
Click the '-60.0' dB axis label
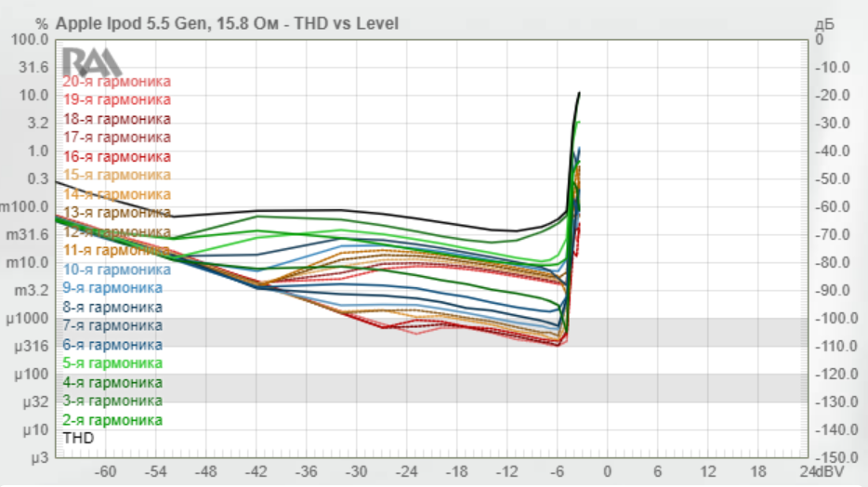tap(833, 207)
